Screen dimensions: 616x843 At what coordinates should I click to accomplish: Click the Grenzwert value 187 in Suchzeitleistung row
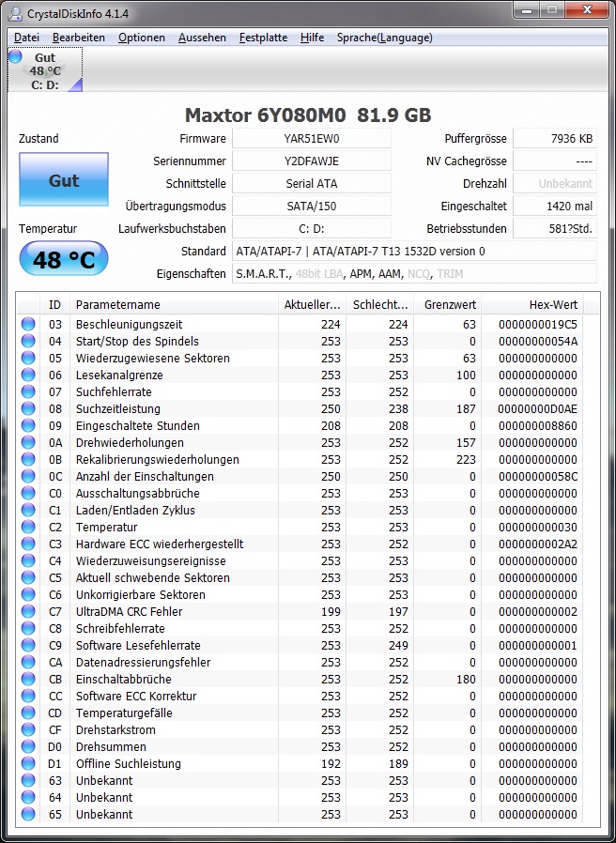click(x=466, y=409)
